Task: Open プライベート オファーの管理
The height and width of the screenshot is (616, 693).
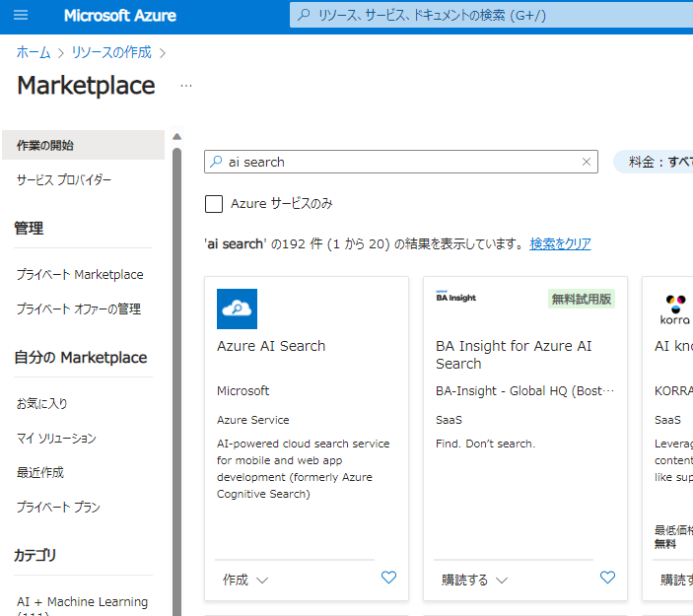Action: [79, 308]
